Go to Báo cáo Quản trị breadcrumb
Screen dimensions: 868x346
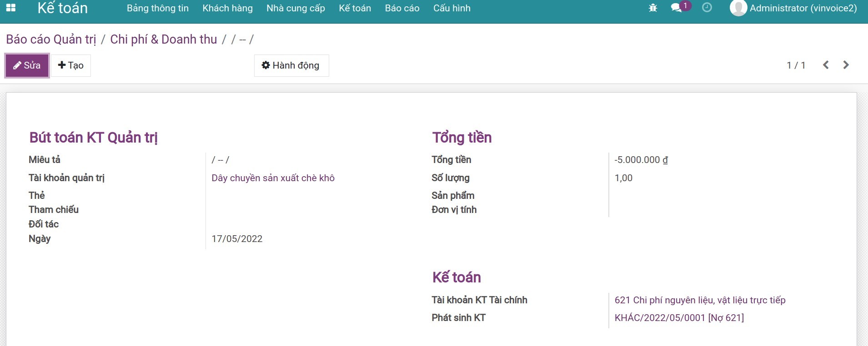(x=51, y=40)
